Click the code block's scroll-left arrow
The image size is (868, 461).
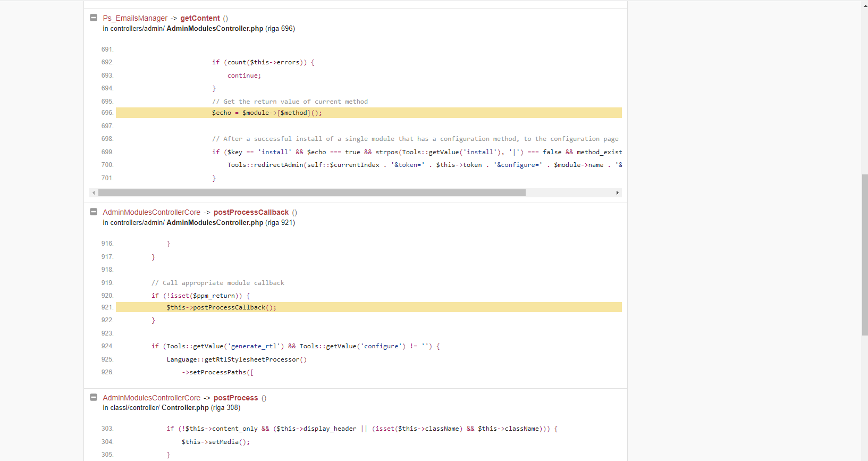(x=94, y=193)
